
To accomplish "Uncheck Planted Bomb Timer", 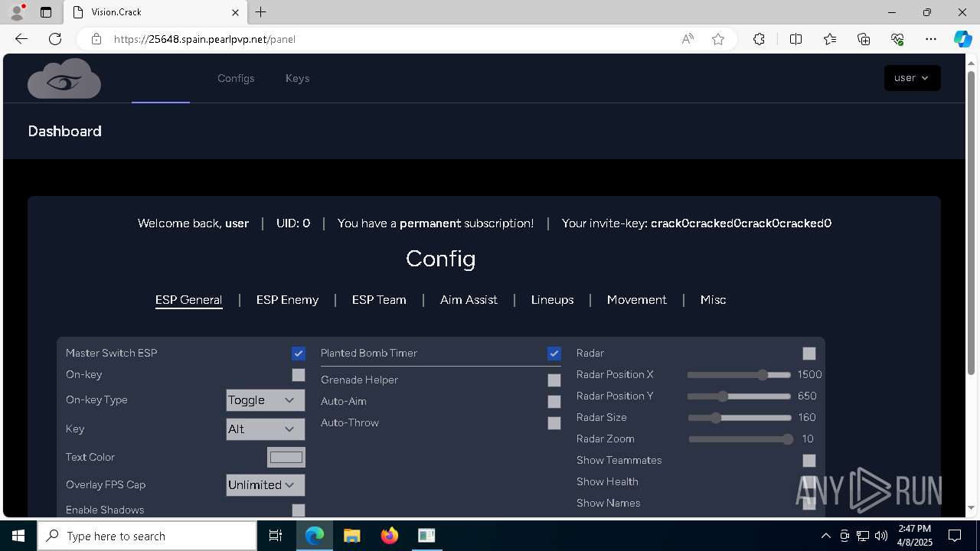I will pyautogui.click(x=554, y=354).
